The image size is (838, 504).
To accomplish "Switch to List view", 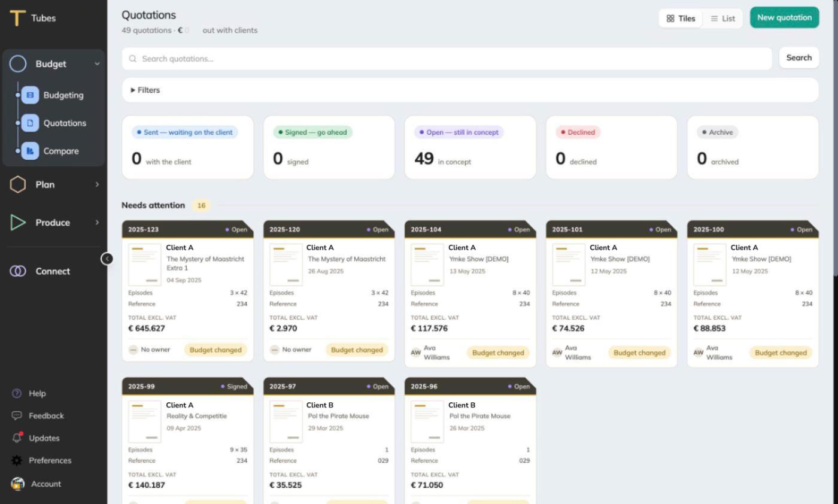I will pyautogui.click(x=723, y=19).
